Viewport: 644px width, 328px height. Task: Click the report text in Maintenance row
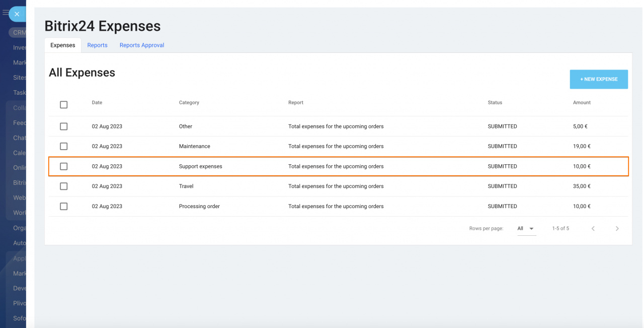pos(336,146)
